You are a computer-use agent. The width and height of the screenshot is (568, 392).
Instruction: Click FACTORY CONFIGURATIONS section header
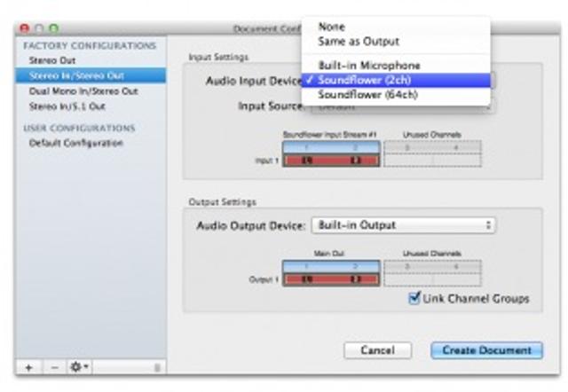[x=90, y=45]
